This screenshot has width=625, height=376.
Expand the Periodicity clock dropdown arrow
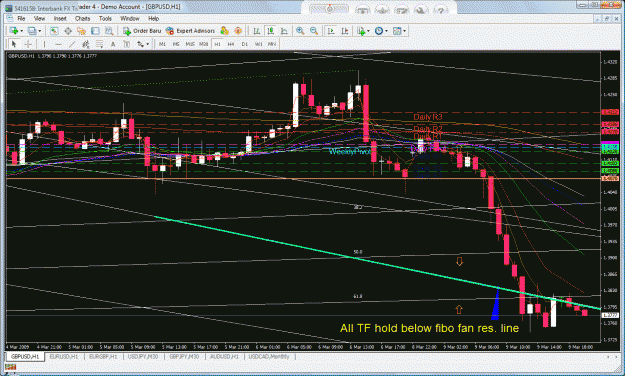386,31
